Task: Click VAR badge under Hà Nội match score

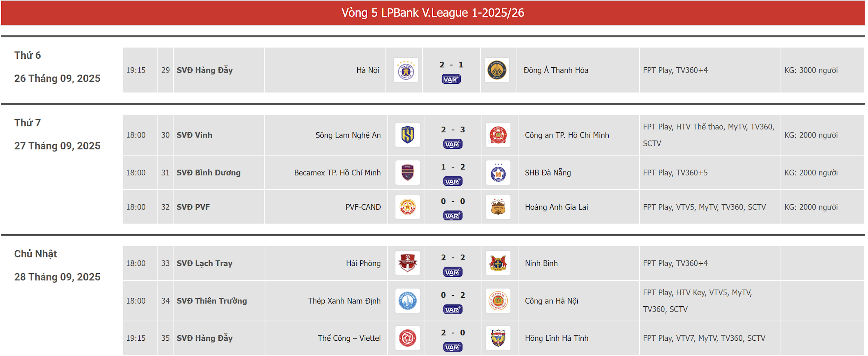Action: tap(451, 80)
